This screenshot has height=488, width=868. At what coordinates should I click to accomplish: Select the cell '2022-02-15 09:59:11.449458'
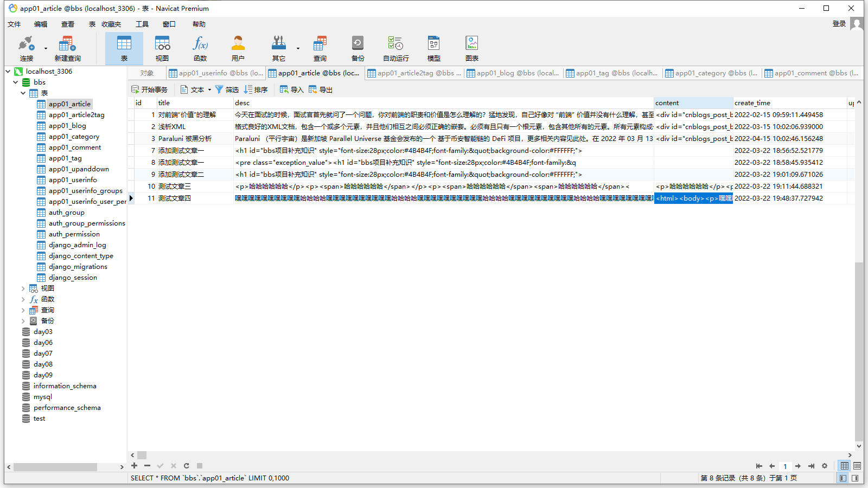click(x=790, y=114)
